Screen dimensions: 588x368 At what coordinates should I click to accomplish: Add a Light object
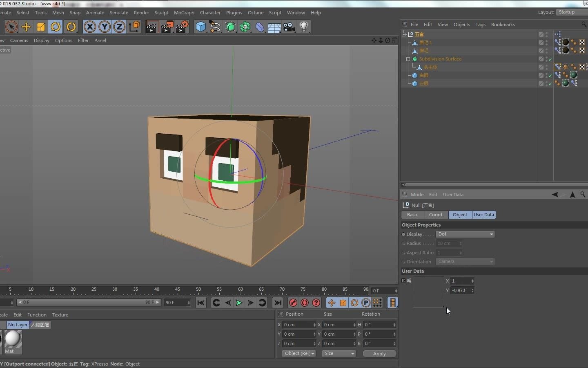pos(304,27)
